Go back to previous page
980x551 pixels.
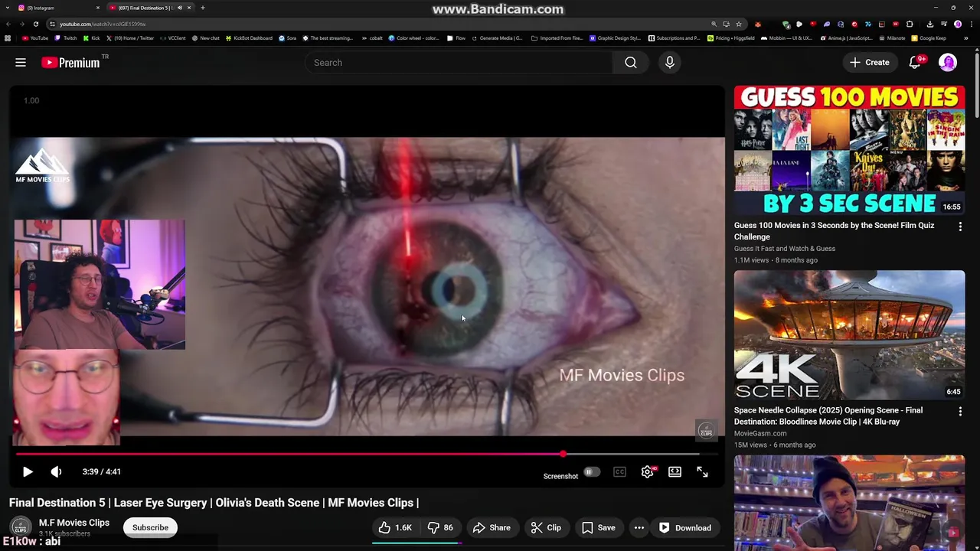[x=8, y=24]
